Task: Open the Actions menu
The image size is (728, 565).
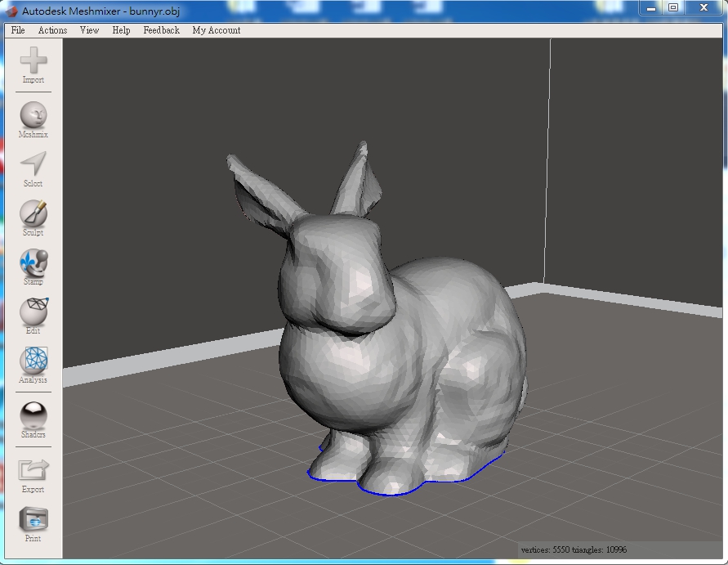Action: 52,30
